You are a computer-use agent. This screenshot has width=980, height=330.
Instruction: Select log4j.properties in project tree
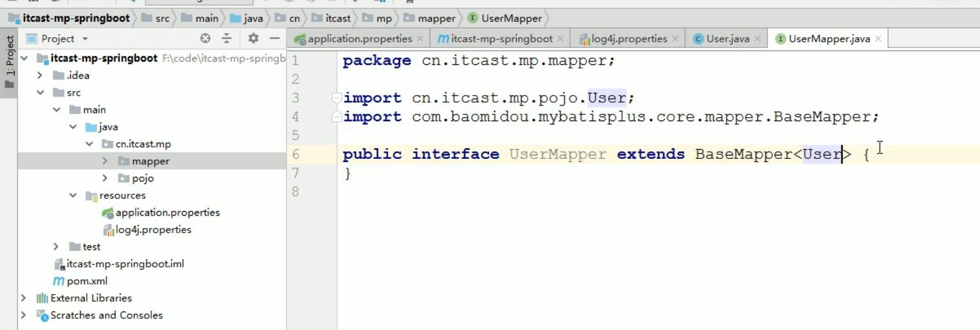pos(153,230)
